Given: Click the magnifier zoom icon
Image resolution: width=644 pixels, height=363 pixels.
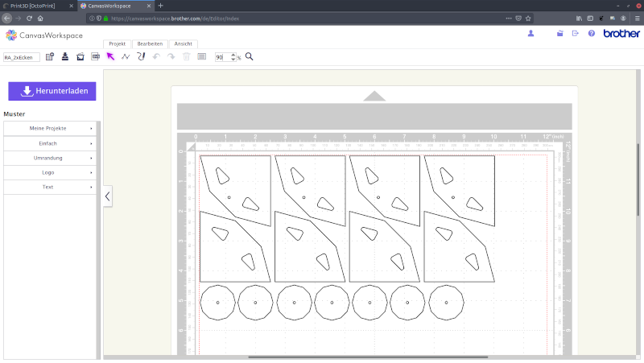Looking at the screenshot, I should click(250, 57).
